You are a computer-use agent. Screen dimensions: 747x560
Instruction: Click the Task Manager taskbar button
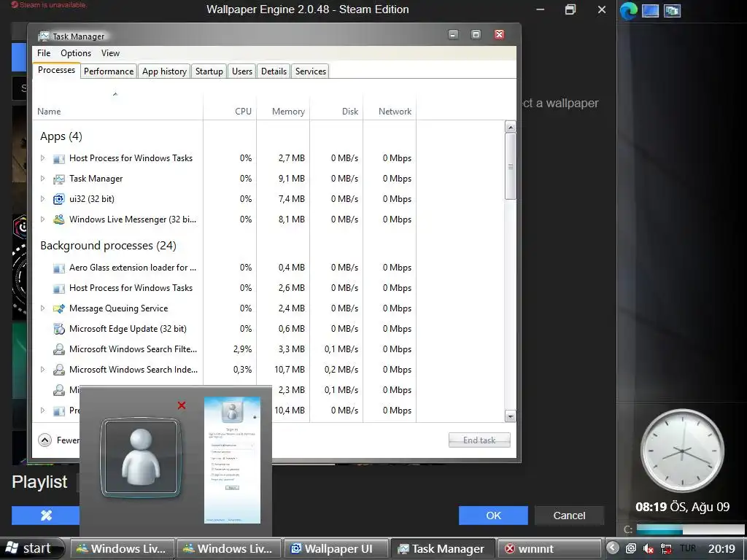point(443,548)
